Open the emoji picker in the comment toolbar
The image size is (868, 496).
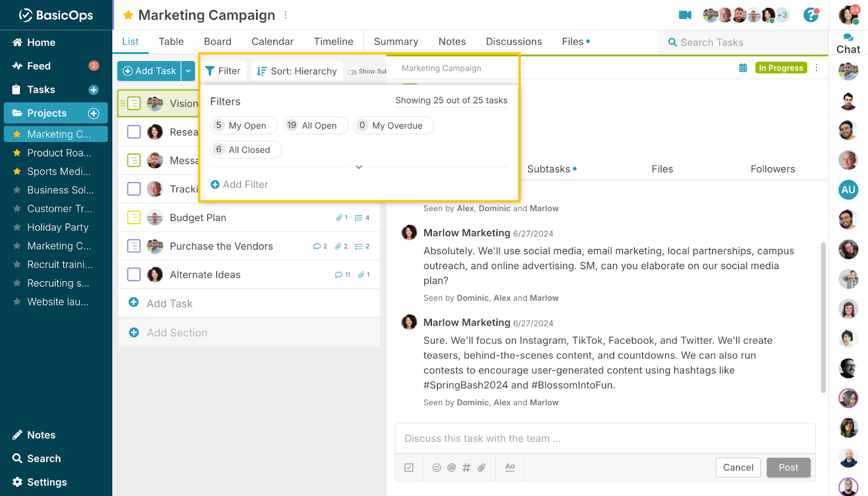click(x=437, y=467)
